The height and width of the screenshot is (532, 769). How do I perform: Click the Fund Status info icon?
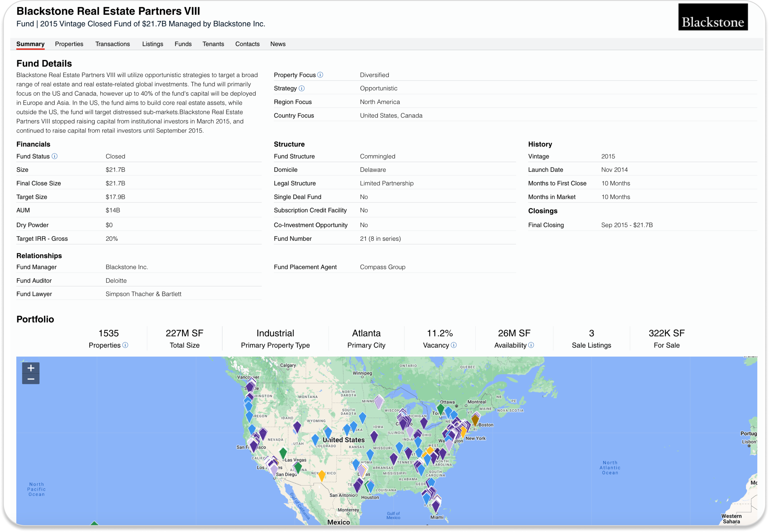tap(55, 156)
